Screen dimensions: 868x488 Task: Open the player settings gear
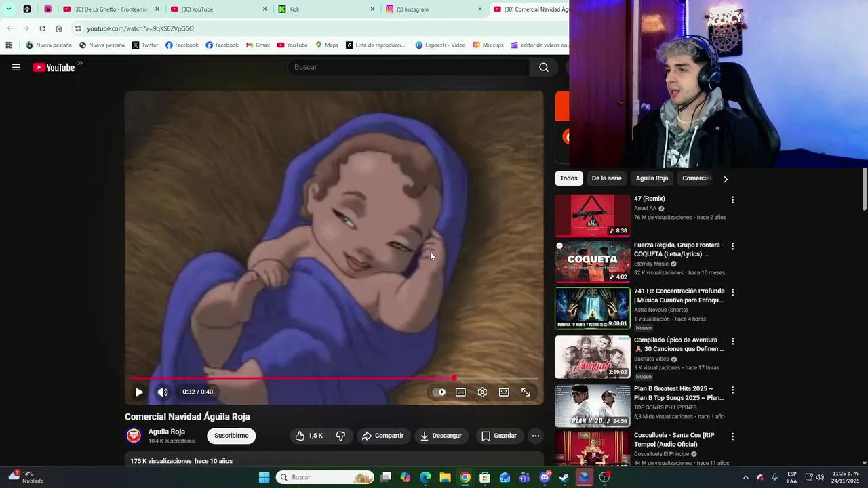pyautogui.click(x=482, y=392)
